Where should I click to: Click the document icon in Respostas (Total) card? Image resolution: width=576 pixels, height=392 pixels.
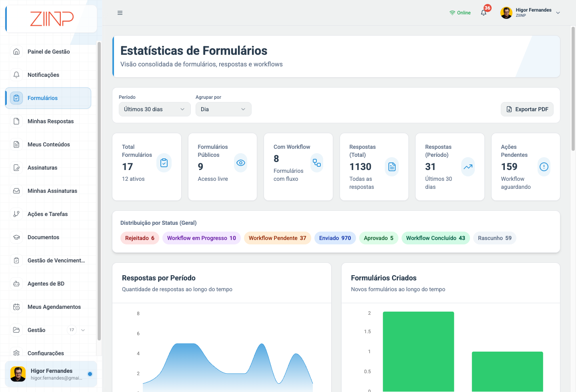tap(392, 167)
